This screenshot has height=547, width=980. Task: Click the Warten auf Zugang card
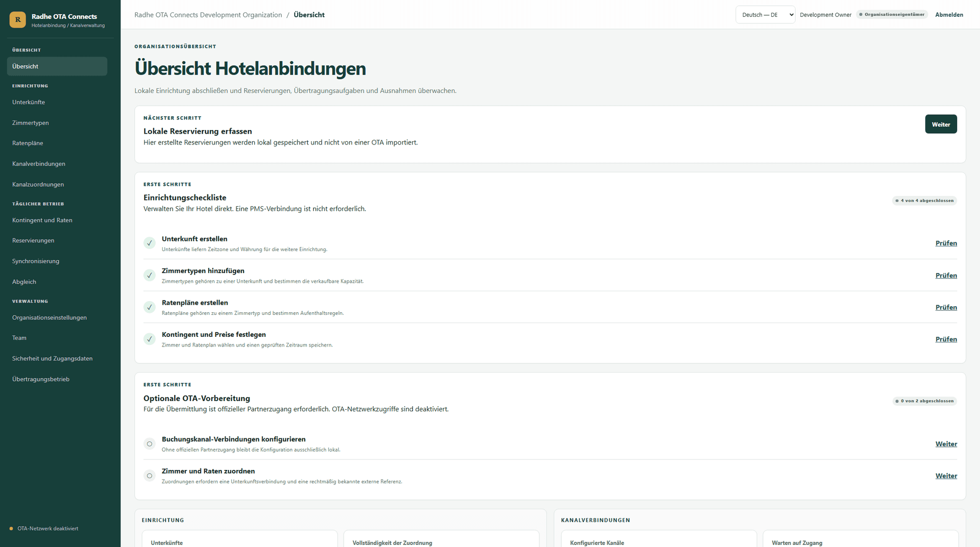[x=861, y=539]
